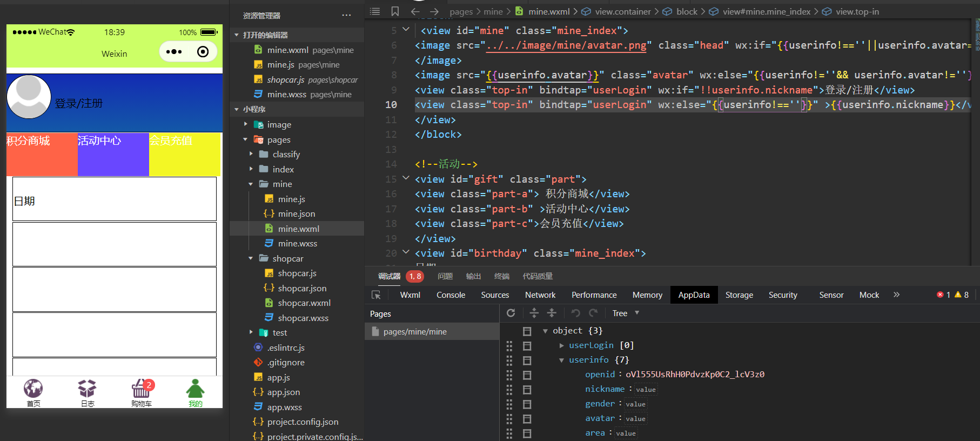Tap the 首页 globe tab icon
Image resolution: width=980 pixels, height=441 pixels.
pos(33,389)
